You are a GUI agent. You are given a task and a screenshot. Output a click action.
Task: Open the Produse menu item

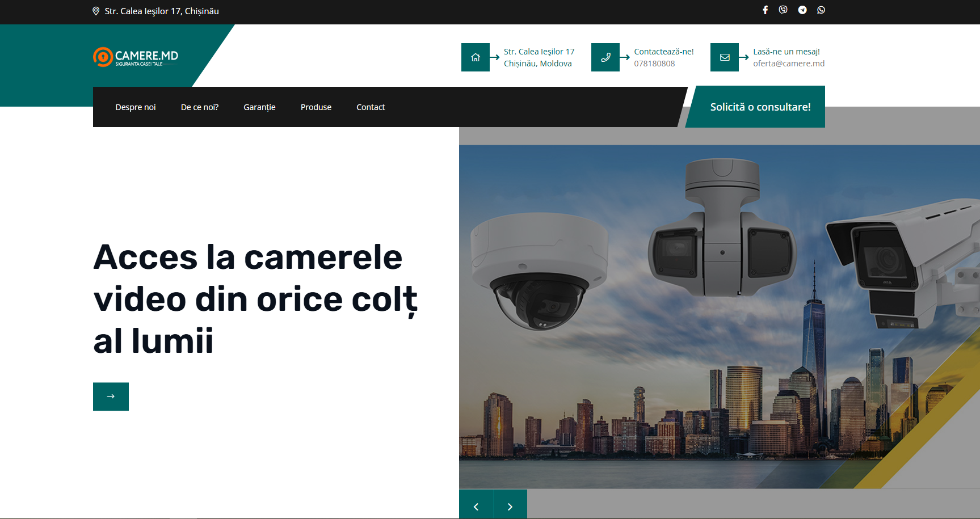point(316,107)
